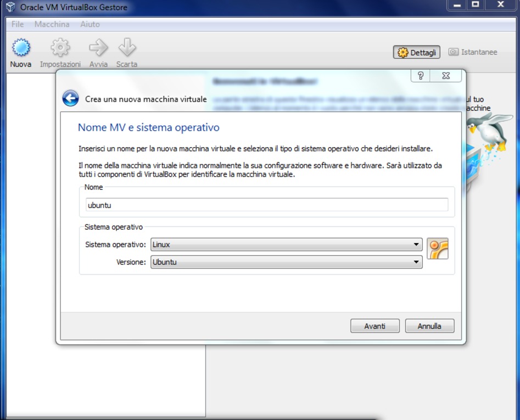Open the Versione dropdown
This screenshot has height=420, width=520.
point(287,262)
